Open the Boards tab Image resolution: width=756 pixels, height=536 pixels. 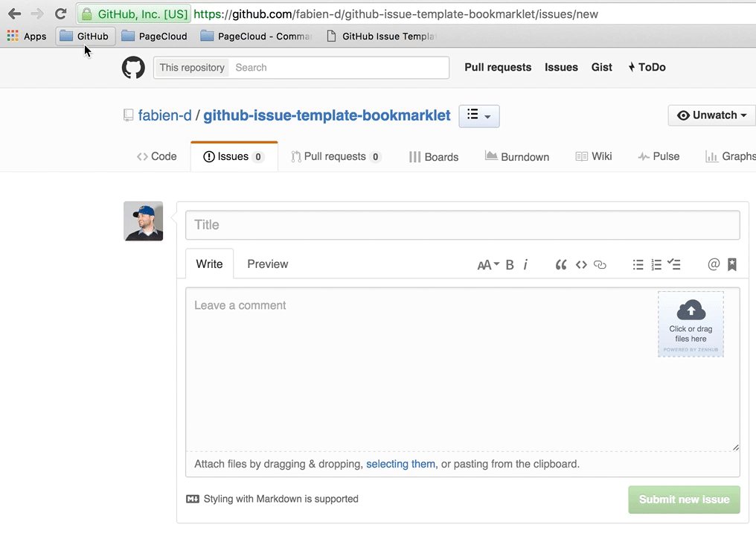pos(434,157)
